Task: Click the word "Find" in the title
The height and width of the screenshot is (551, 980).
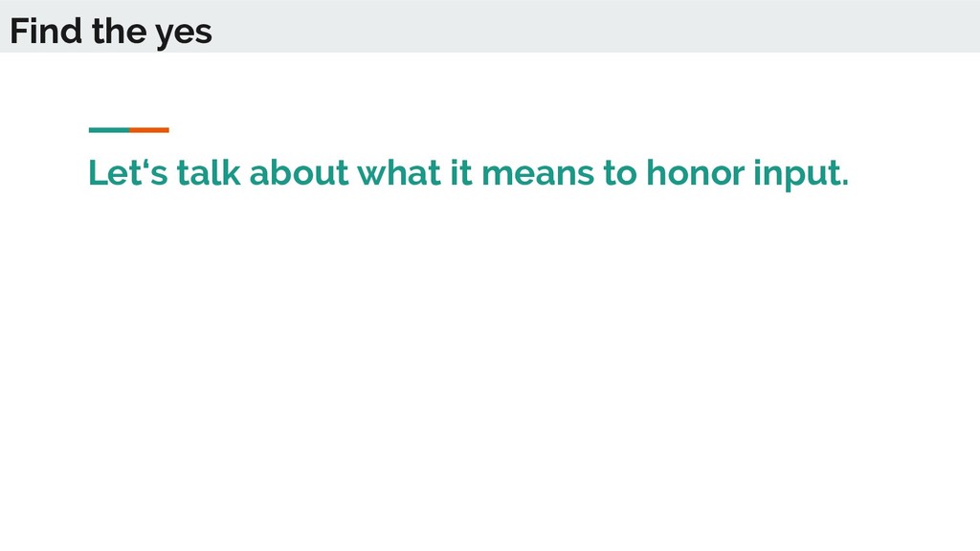Action: 46,31
